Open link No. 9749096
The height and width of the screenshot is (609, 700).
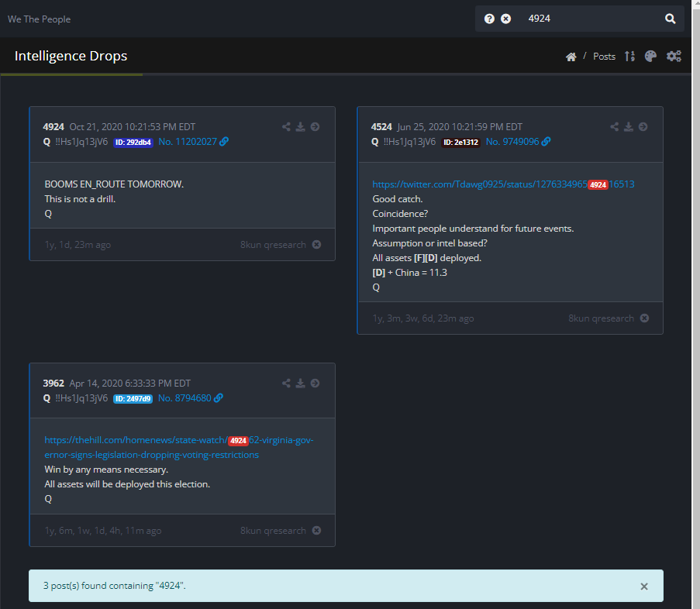click(512, 142)
